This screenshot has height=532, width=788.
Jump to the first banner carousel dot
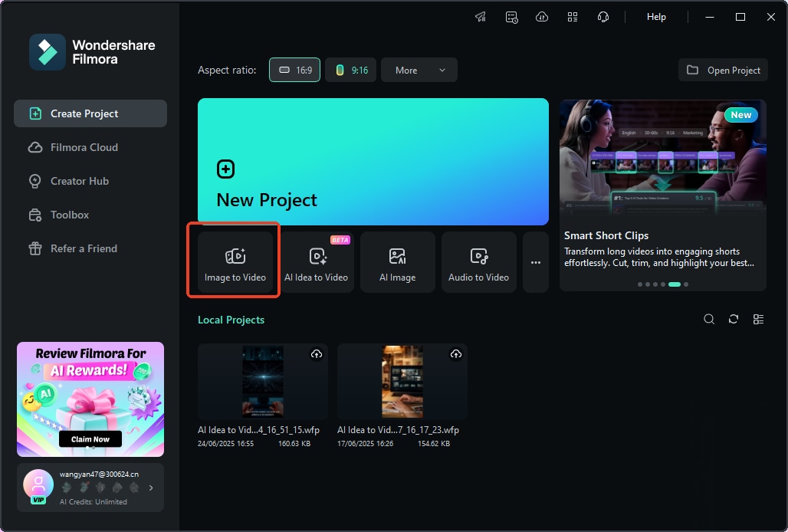coord(640,284)
